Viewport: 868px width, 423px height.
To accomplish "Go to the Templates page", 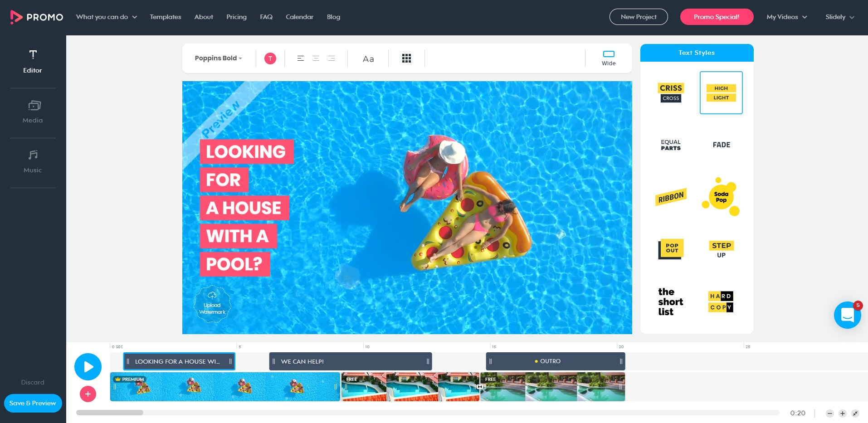I will click(165, 17).
